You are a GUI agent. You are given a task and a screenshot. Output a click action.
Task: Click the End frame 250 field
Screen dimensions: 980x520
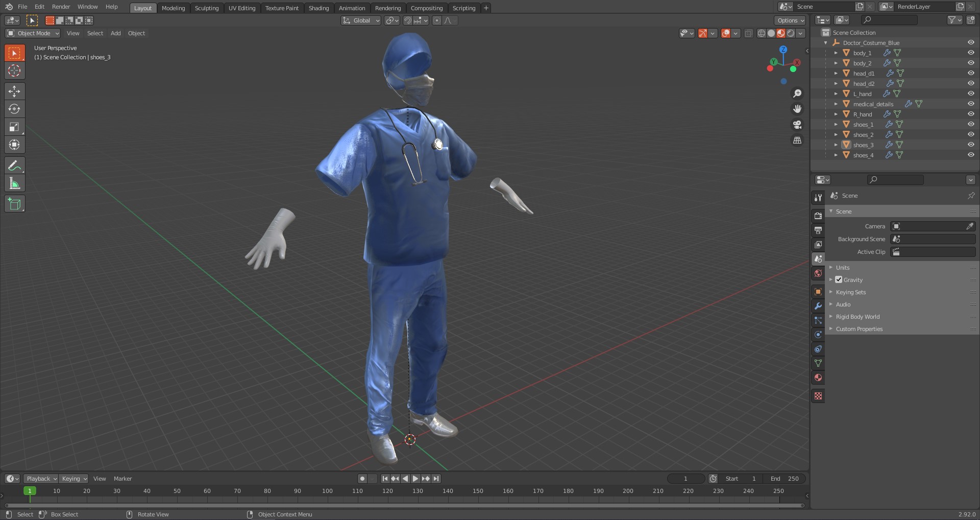785,479
